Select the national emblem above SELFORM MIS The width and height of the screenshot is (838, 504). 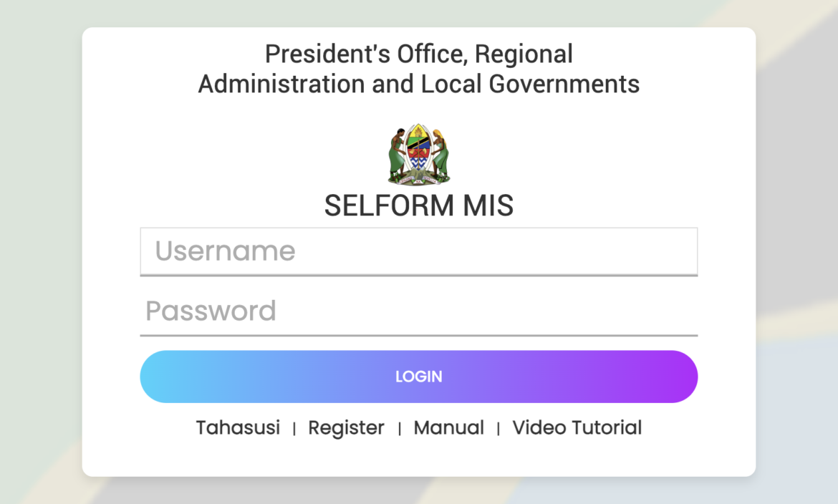pyautogui.click(x=419, y=152)
